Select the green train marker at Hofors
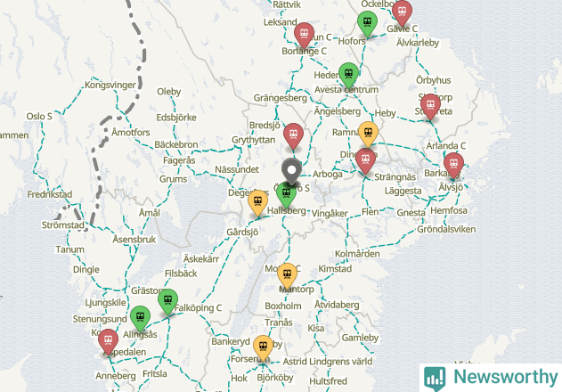This screenshot has width=562, height=392. click(x=367, y=24)
